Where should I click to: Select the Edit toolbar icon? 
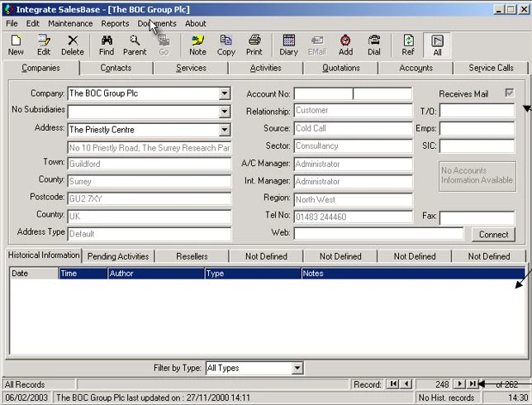tap(44, 45)
